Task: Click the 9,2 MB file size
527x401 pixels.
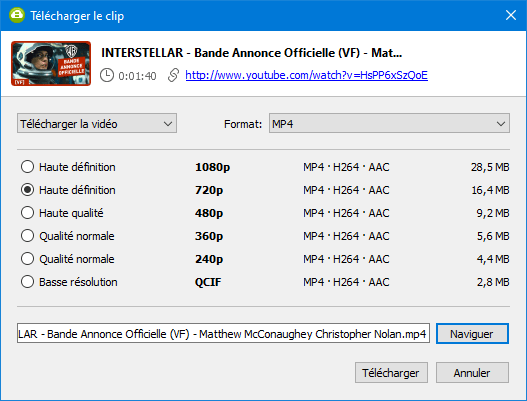Action: pyautogui.click(x=493, y=213)
